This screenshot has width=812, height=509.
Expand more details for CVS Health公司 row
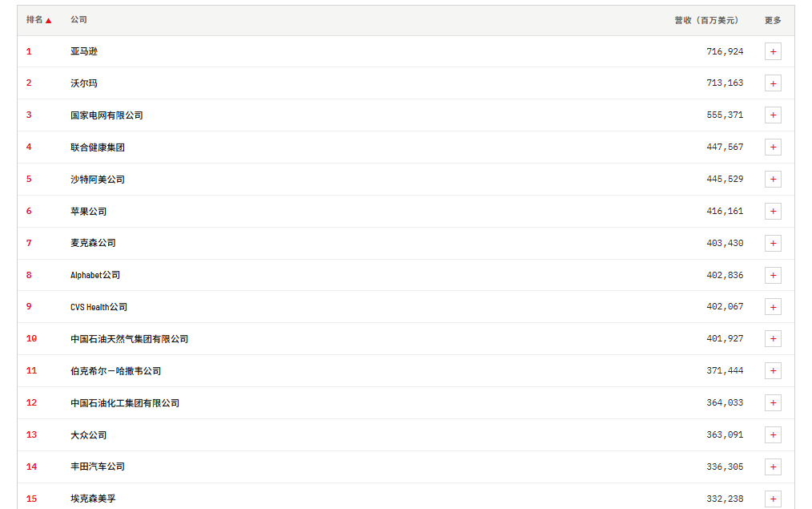click(773, 307)
